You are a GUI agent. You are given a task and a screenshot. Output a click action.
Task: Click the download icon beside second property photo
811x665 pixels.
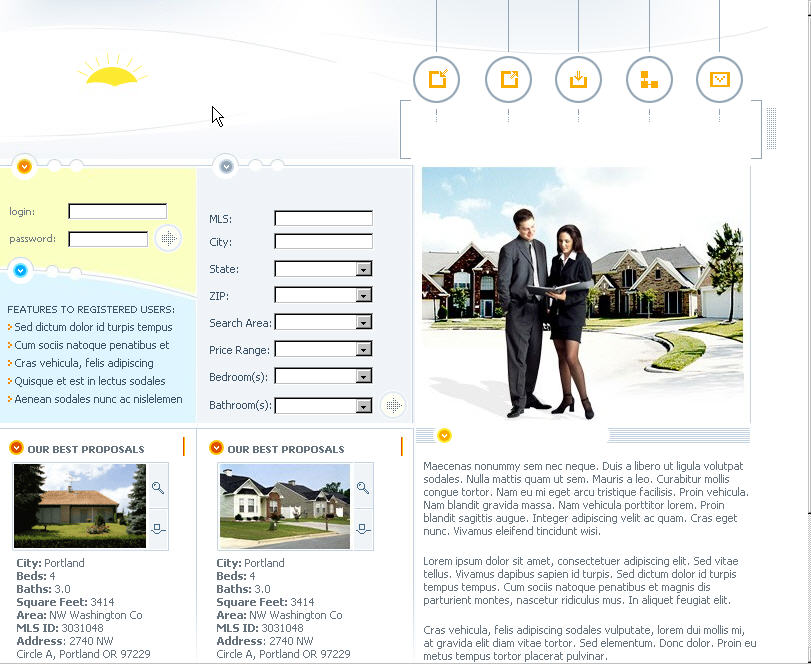(x=363, y=528)
